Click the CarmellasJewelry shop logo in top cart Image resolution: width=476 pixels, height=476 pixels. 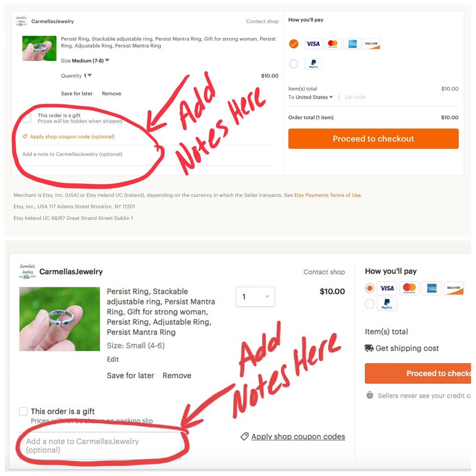21,21
